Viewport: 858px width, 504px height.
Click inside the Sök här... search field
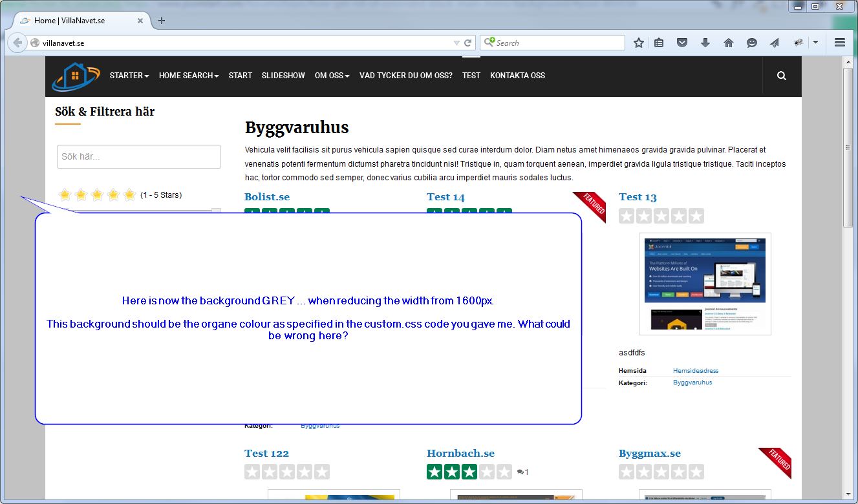pos(139,156)
